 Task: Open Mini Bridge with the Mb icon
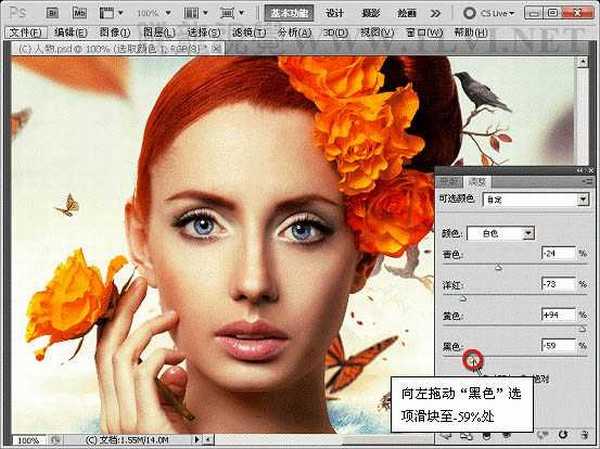[80, 14]
